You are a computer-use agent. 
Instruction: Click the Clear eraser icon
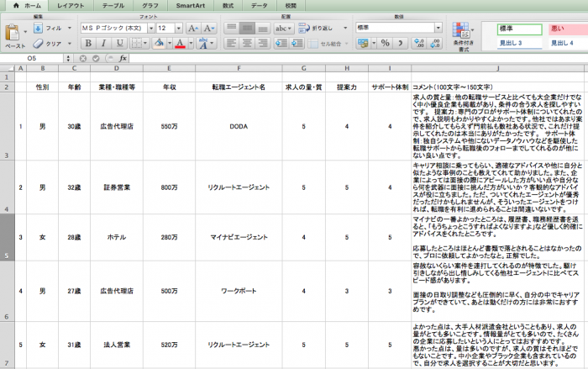click(38, 44)
